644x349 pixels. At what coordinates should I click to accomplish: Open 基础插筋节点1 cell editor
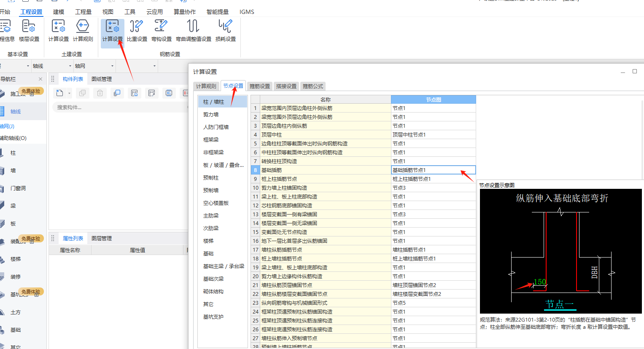click(x=433, y=170)
